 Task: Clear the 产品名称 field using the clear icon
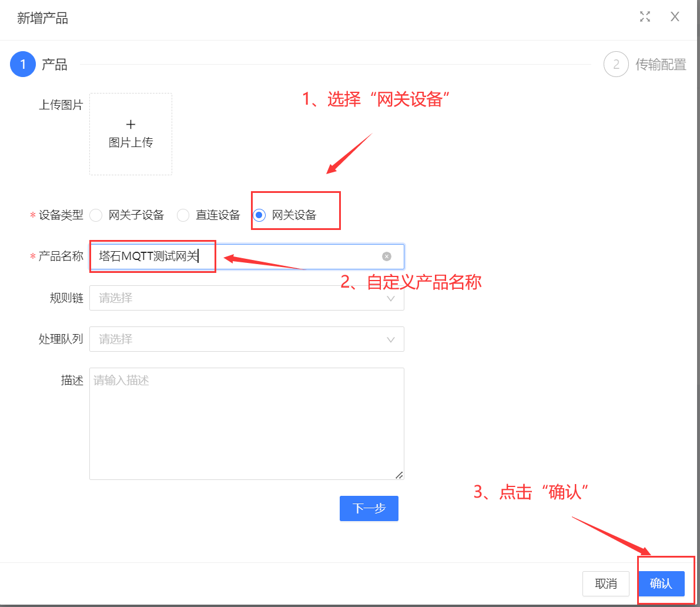coord(386,256)
